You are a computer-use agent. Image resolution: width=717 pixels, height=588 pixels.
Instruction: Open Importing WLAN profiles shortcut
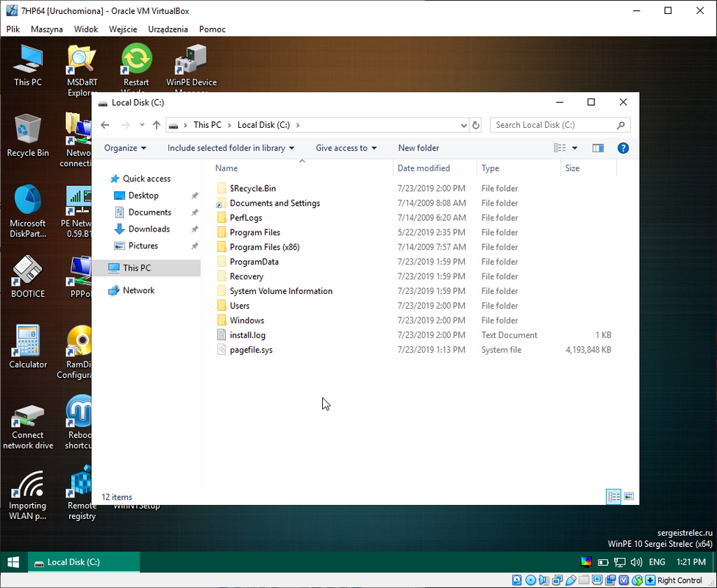tap(28, 495)
